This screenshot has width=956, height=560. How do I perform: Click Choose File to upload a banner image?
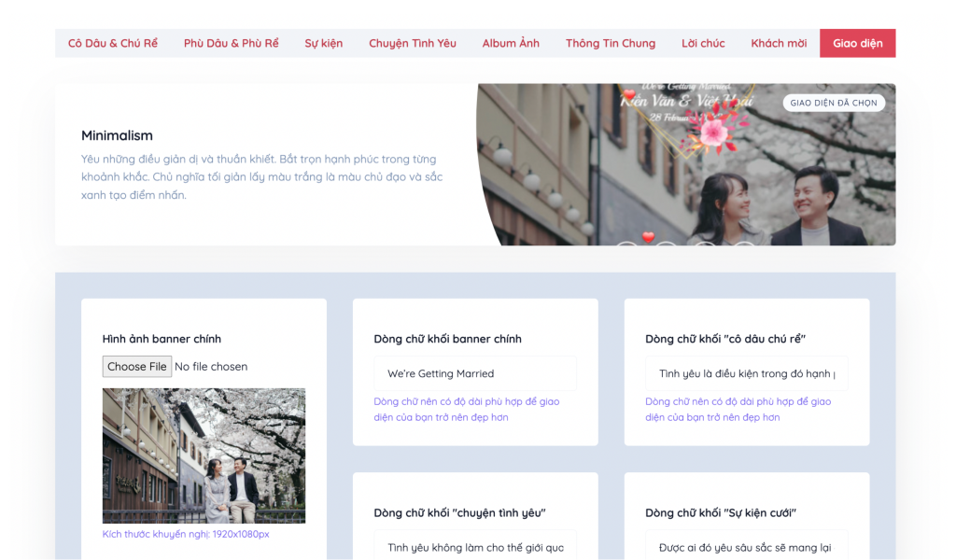point(136,366)
